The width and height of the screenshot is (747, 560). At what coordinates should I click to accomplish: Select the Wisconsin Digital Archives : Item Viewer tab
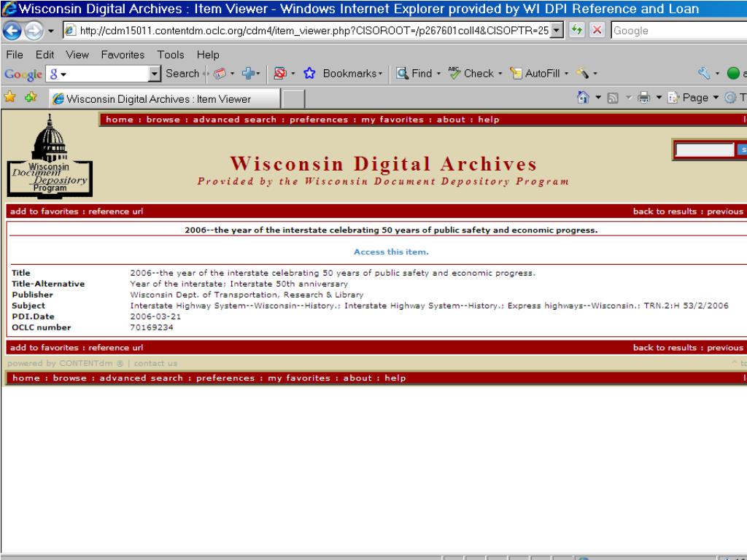pyautogui.click(x=164, y=99)
